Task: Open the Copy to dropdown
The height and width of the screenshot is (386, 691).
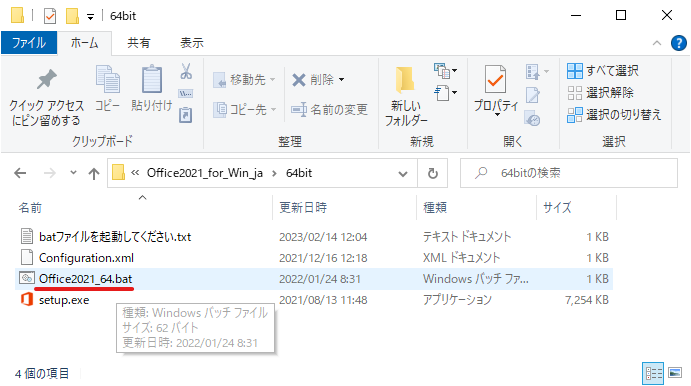Action: tap(245, 109)
